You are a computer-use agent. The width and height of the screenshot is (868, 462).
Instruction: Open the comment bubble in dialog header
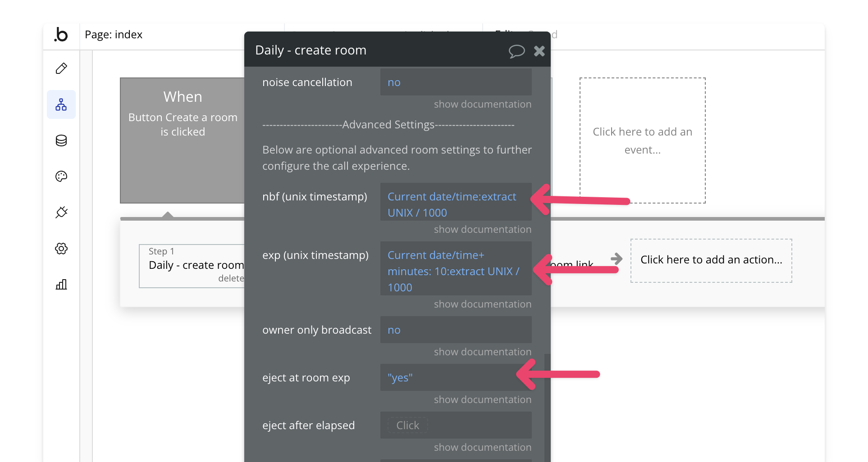click(x=516, y=51)
